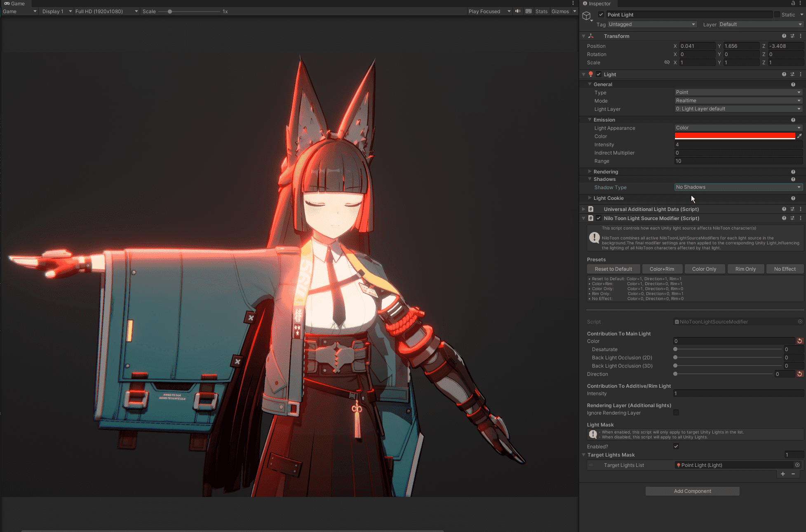Open Light component context menu
The height and width of the screenshot is (532, 806).
coord(801,75)
